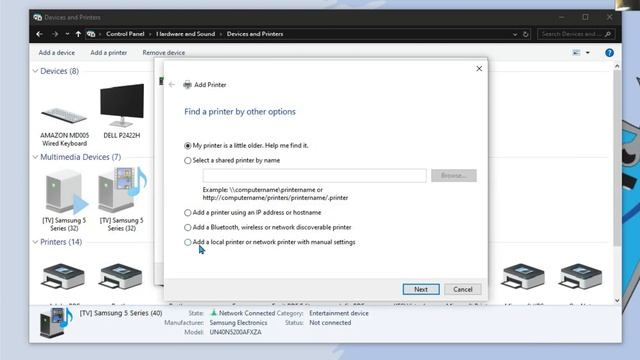Select the rightmost printer icon
Image resolution: width=640 pixels, height=360 pixels.
580,276
